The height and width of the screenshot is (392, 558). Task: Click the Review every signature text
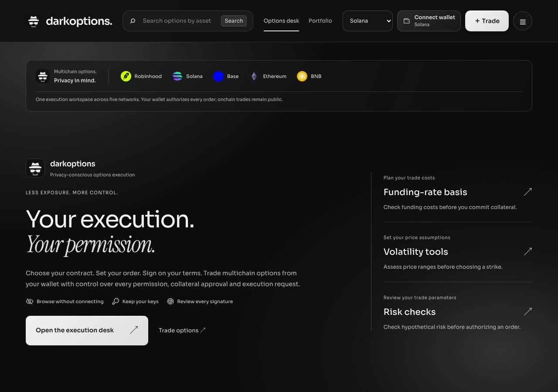click(205, 301)
